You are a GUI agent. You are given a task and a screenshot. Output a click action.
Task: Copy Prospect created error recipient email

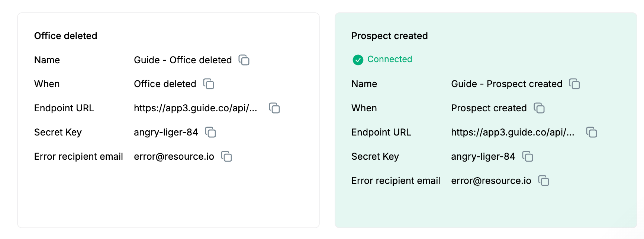point(544,181)
